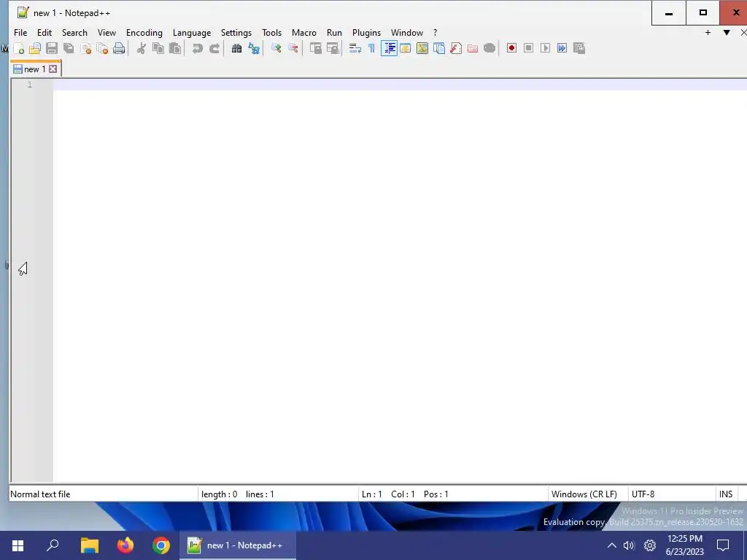Click line number 1 in the margin
The height and width of the screenshot is (560, 747).
29,85
